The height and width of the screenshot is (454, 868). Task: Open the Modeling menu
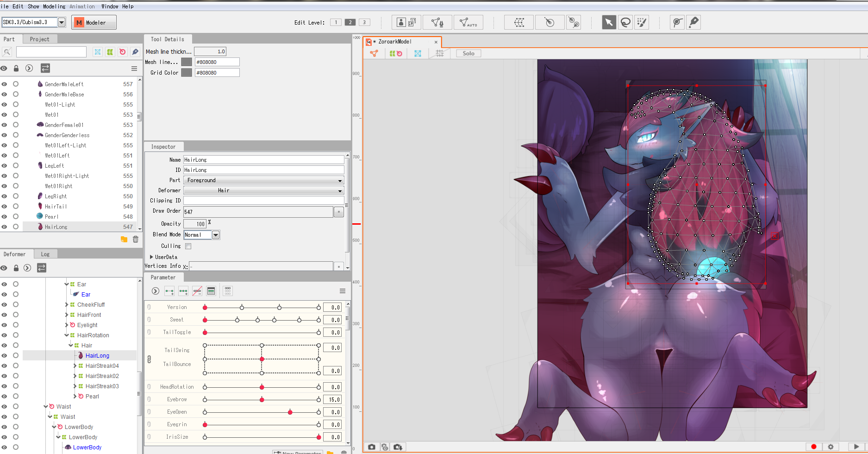[x=54, y=6]
